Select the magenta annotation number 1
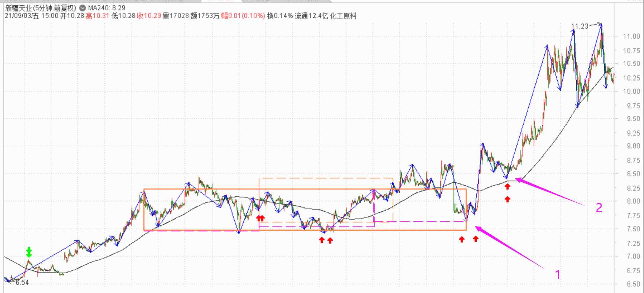Image resolution: width=644 pixels, height=293 pixels. (557, 275)
